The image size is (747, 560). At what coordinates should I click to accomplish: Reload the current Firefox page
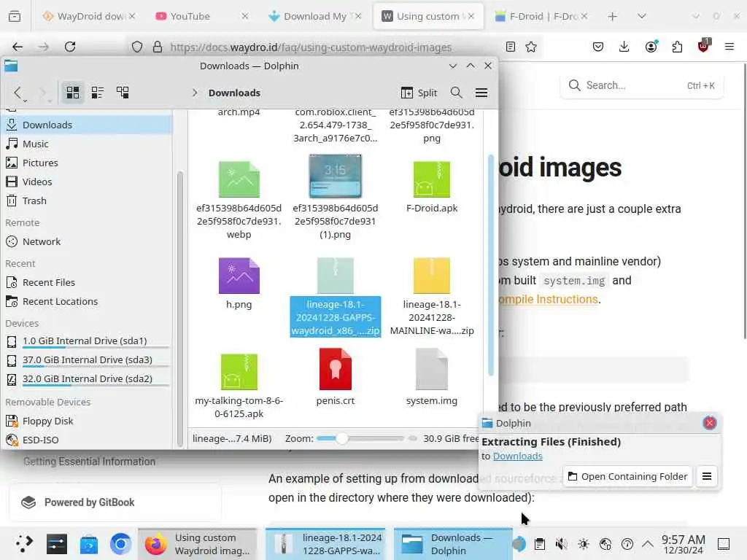70,47
